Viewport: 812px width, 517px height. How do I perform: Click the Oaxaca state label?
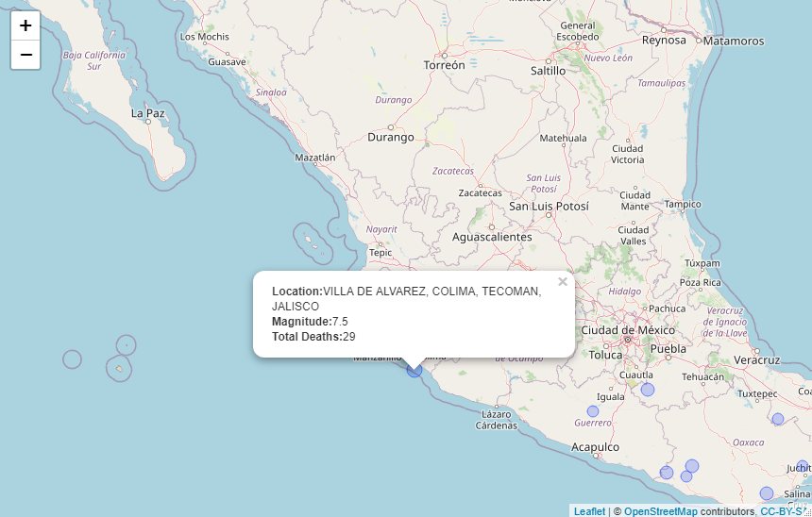point(749,442)
